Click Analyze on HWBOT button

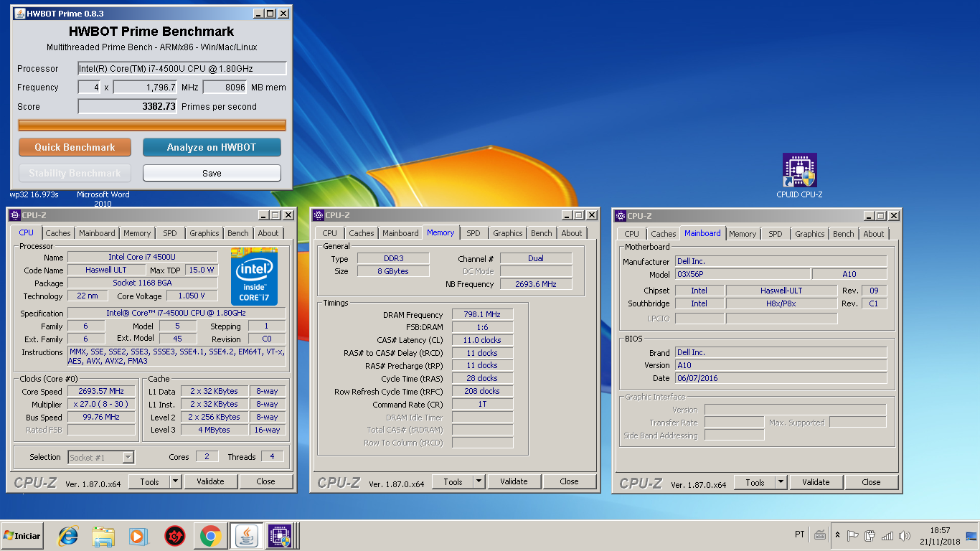(x=212, y=147)
